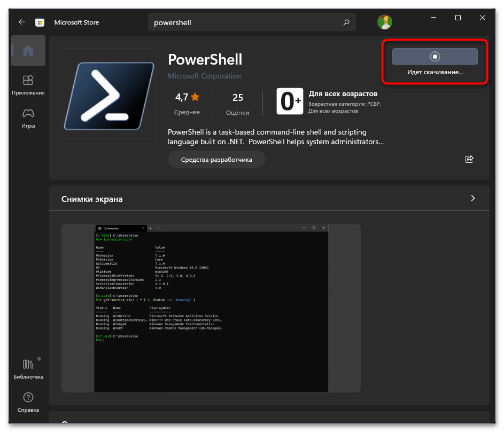
Task: Open the Игры section
Action: (x=28, y=118)
